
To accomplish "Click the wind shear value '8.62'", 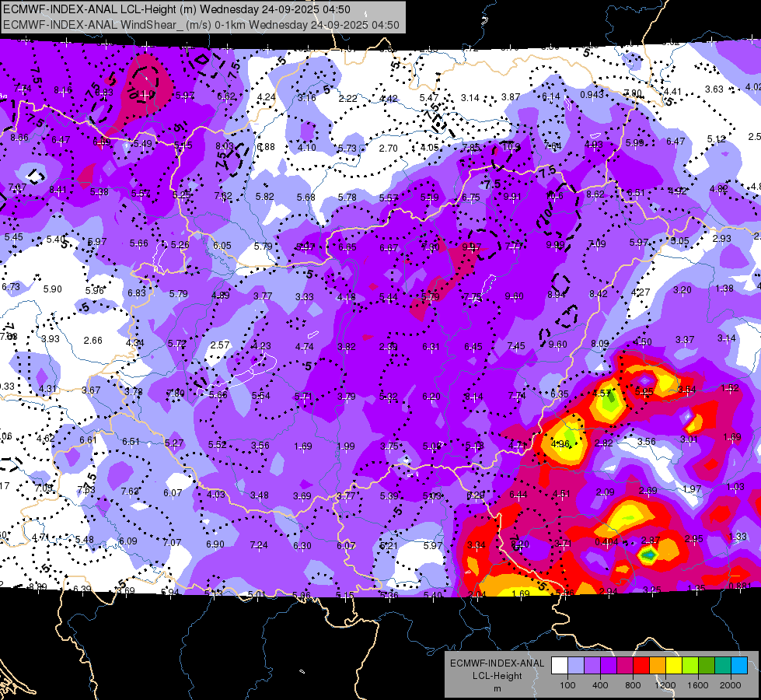I will pyautogui.click(x=595, y=194).
